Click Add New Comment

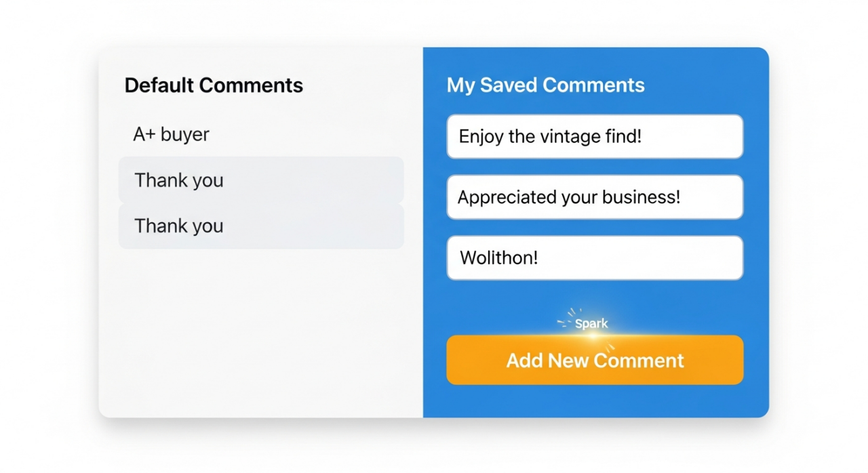point(595,360)
